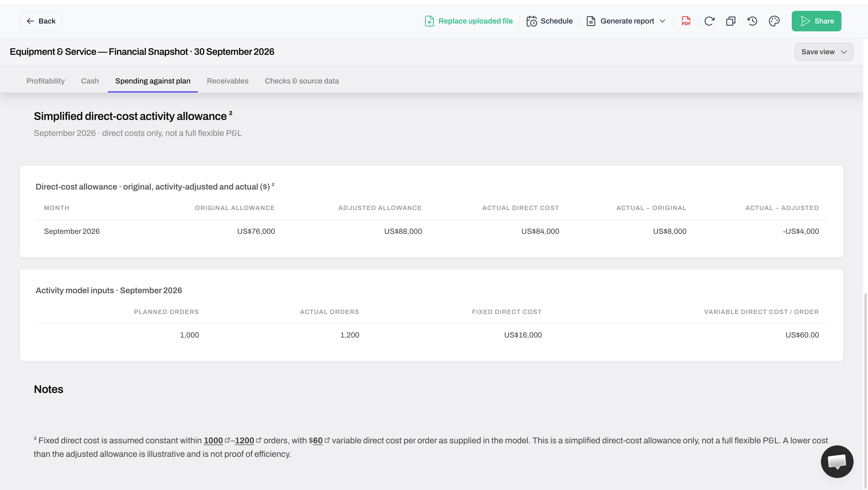Click the Schedule label
This screenshot has width=868, height=490.
pos(556,21)
